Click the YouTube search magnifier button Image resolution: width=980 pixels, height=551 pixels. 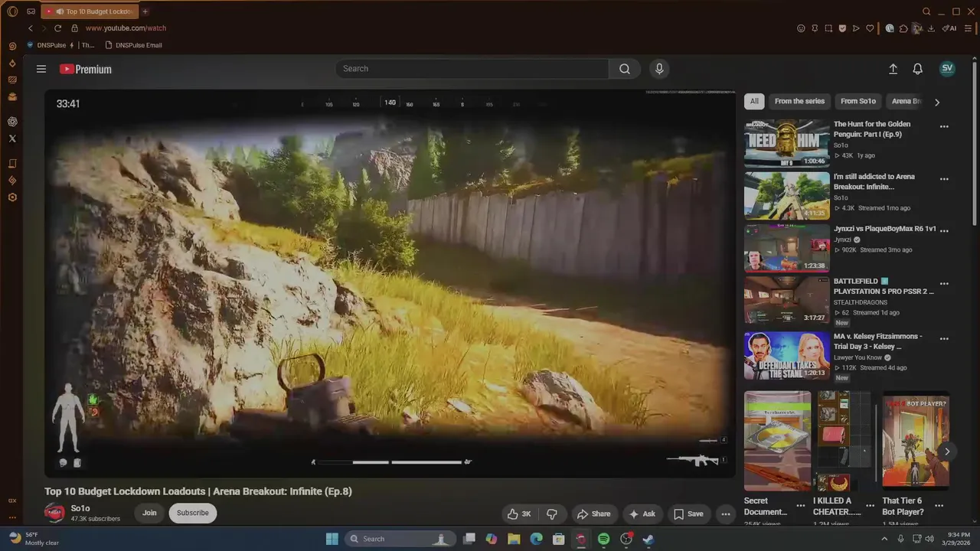point(625,69)
